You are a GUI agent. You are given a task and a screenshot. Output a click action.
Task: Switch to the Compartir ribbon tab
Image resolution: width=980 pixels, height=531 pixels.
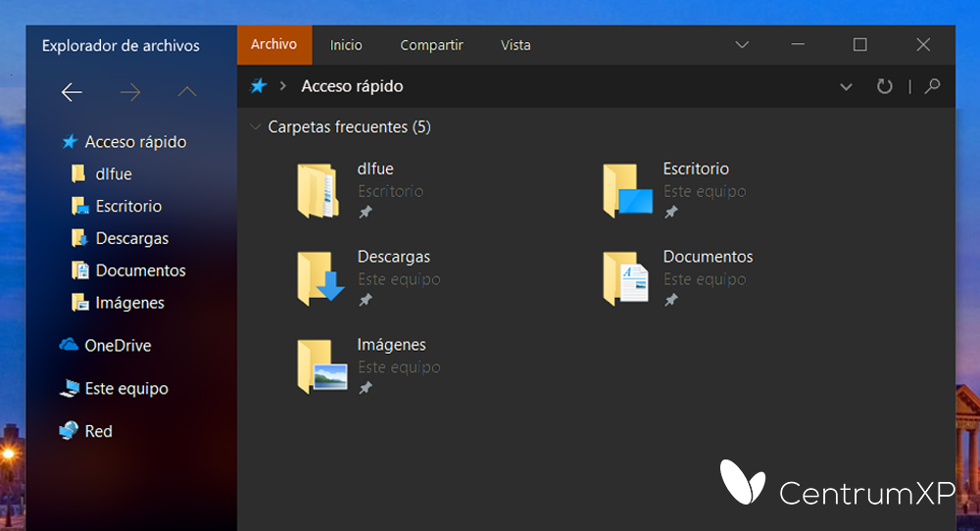pos(431,45)
